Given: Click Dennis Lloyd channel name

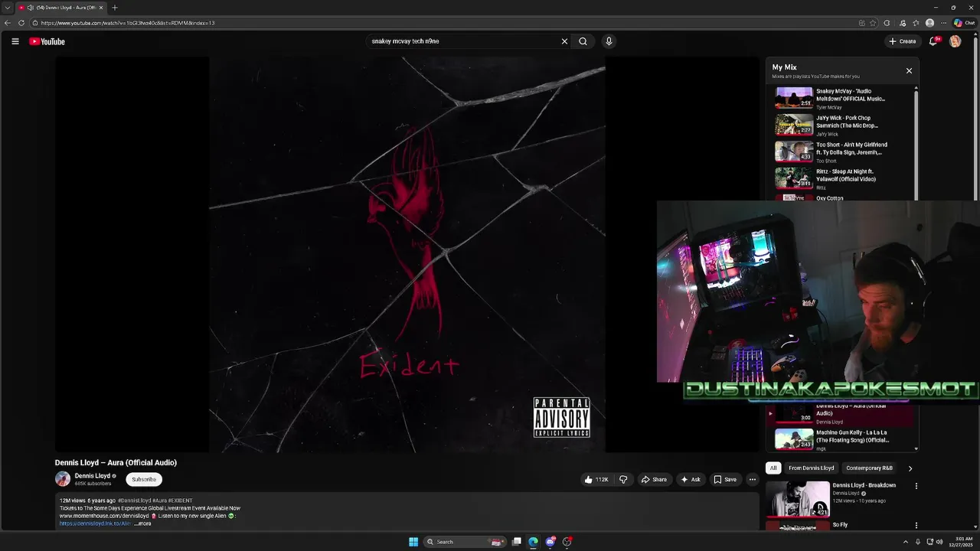Looking at the screenshot, I should point(93,476).
